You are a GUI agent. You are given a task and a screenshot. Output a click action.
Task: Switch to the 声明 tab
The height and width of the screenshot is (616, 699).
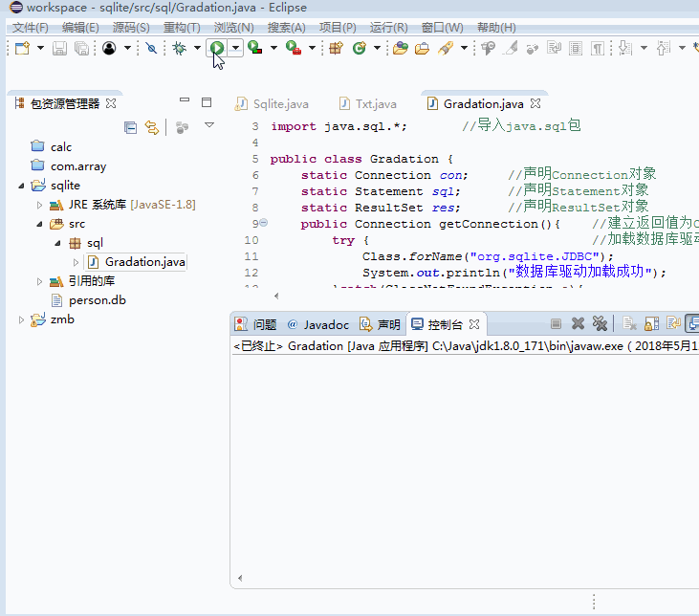(381, 324)
